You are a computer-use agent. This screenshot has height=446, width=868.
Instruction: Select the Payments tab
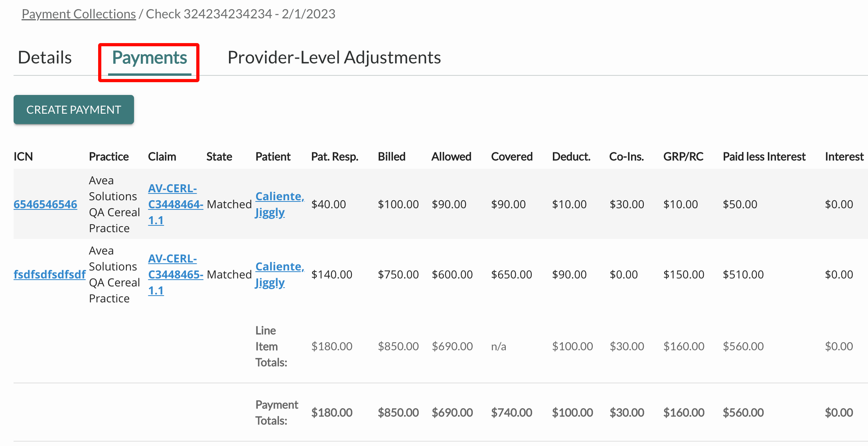pyautogui.click(x=150, y=58)
